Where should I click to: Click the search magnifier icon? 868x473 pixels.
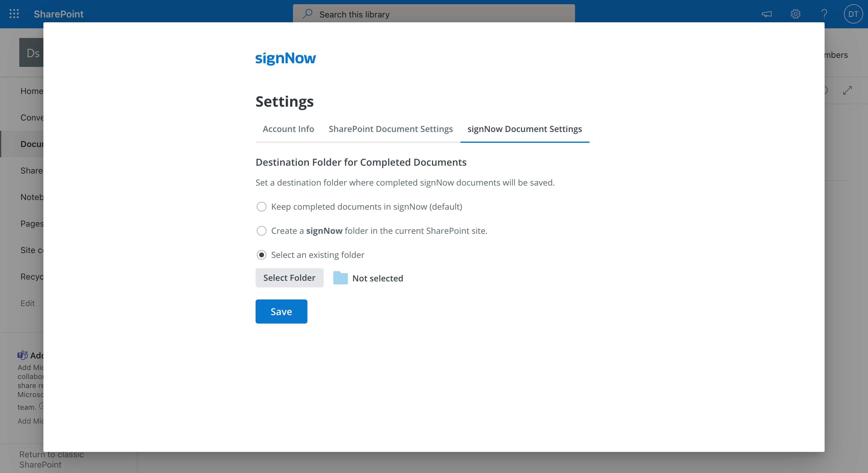pyautogui.click(x=307, y=14)
